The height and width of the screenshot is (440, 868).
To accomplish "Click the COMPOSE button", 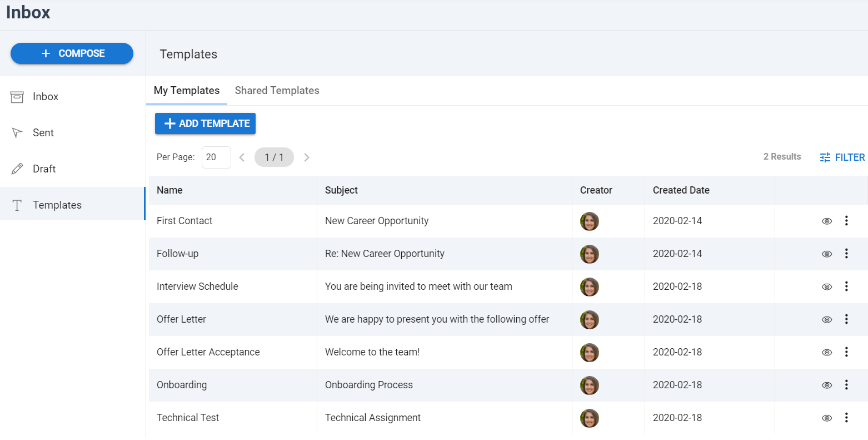I will [x=72, y=53].
